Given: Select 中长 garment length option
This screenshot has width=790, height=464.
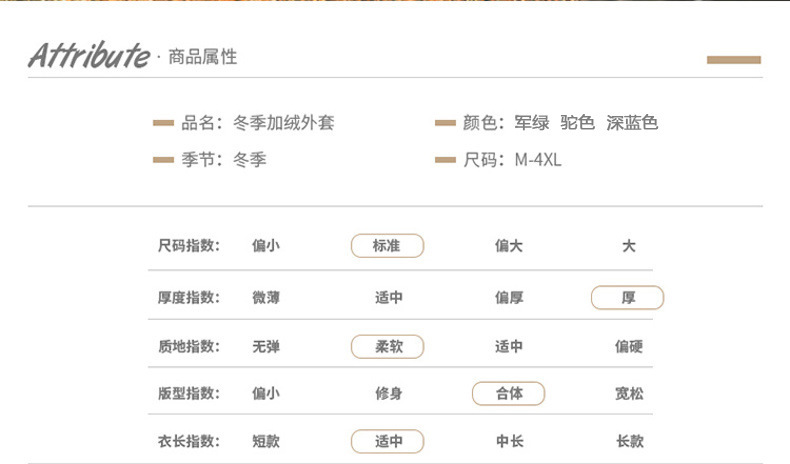Looking at the screenshot, I should click(508, 442).
